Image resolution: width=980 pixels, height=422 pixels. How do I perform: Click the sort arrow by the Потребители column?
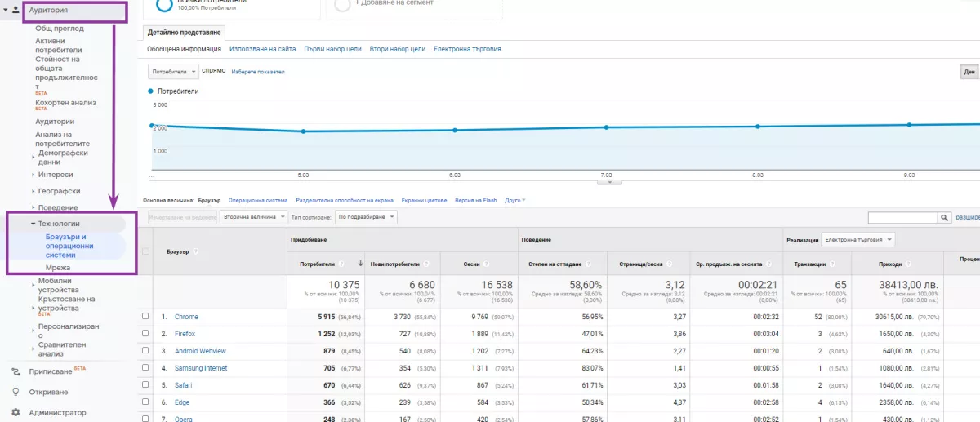pyautogui.click(x=362, y=264)
